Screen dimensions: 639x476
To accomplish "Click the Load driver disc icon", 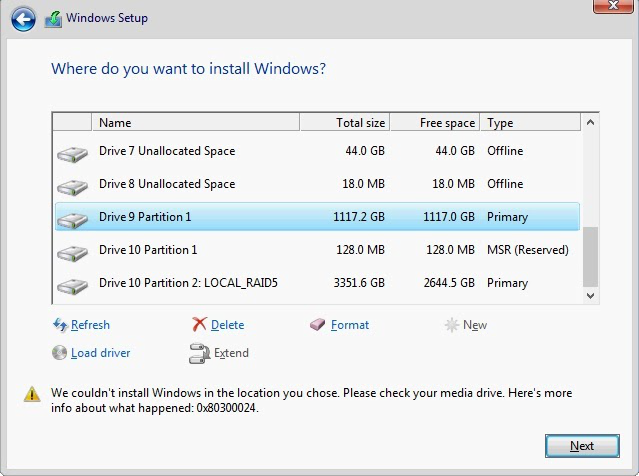I will (x=59, y=353).
